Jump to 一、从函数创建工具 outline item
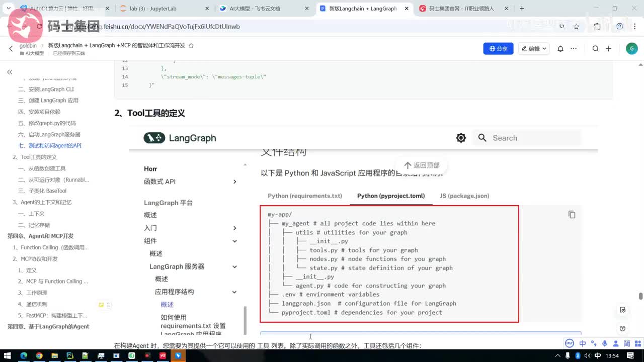 pos(42,168)
